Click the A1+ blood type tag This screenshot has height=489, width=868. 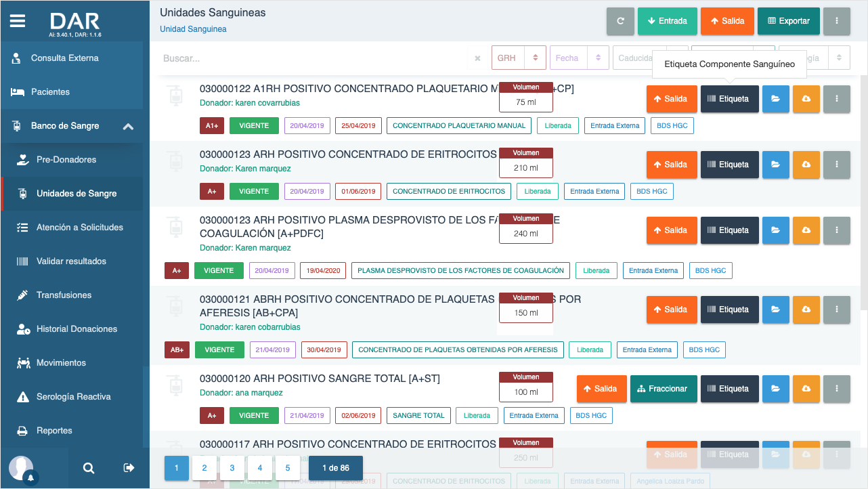click(212, 125)
